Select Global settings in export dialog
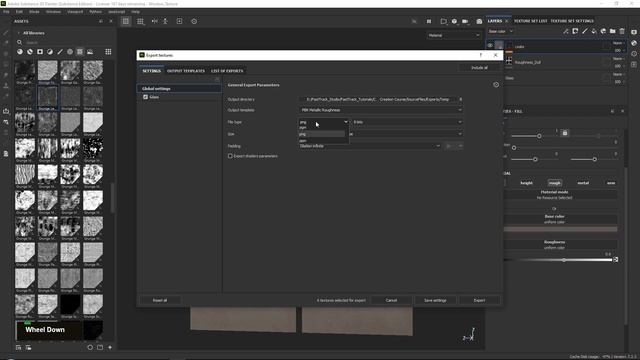This screenshot has width=640, height=360. (180, 89)
